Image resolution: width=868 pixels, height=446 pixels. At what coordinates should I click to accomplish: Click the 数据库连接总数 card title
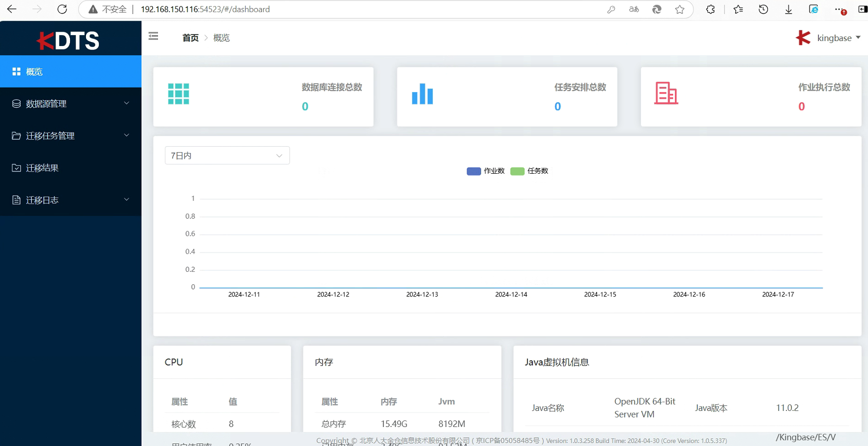coord(332,87)
